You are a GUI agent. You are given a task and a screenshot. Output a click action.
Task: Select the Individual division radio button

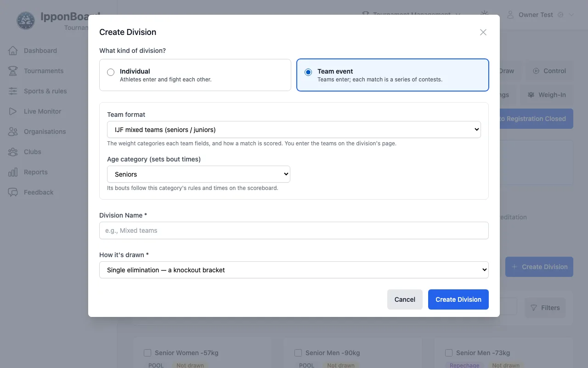point(111,72)
